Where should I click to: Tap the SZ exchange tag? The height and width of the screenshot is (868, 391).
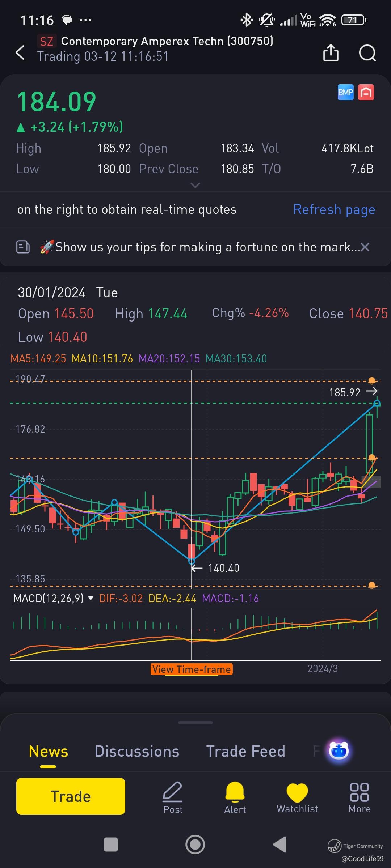pyautogui.click(x=47, y=41)
